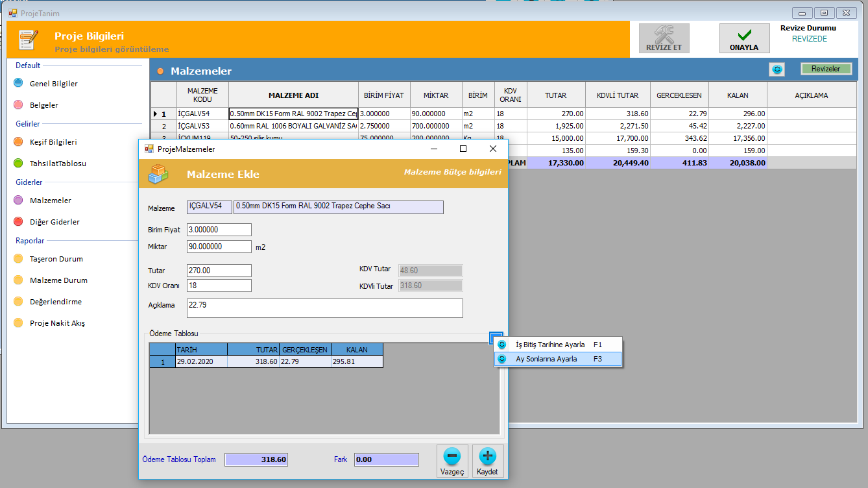Click the ONAYLA approve button

(744, 38)
